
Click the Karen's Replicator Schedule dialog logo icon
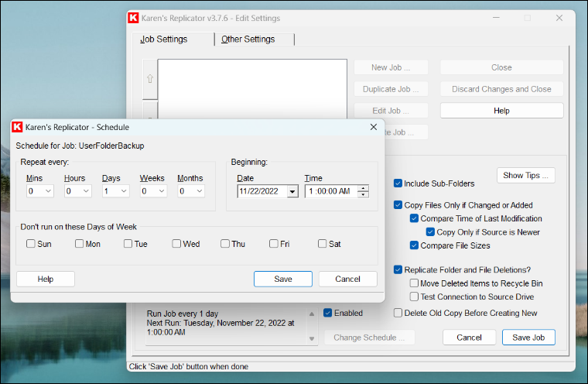[x=17, y=127]
